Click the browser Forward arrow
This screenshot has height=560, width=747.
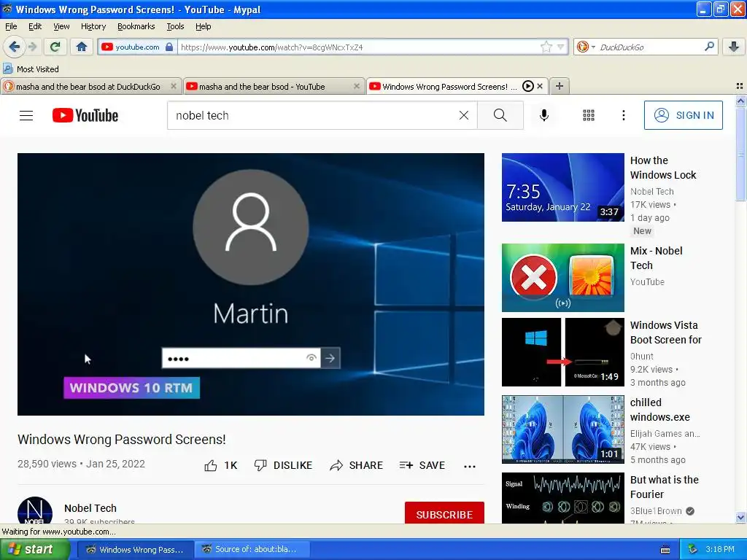(x=32, y=47)
